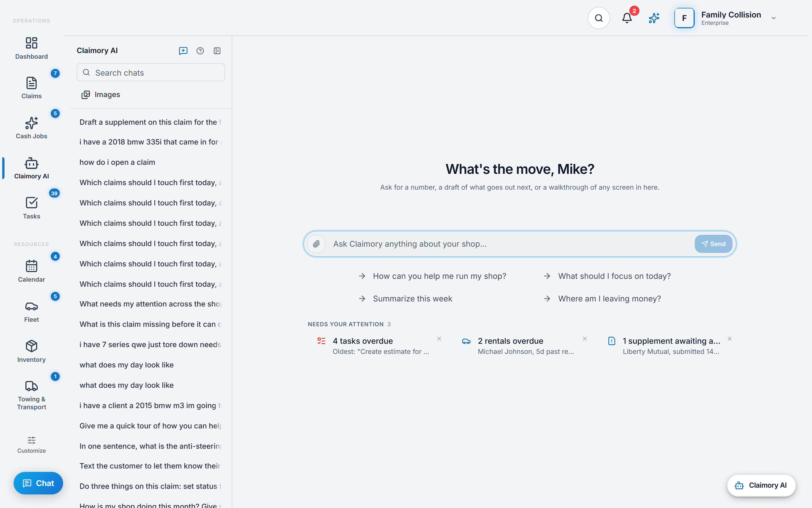
Task: Open chat "What needs my attention across the shop"
Action: point(151,304)
